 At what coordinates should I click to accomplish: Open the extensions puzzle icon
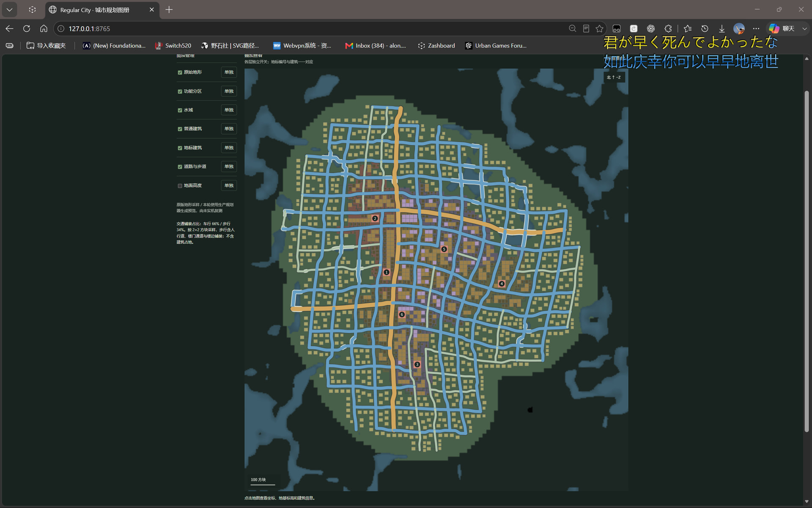(x=668, y=28)
